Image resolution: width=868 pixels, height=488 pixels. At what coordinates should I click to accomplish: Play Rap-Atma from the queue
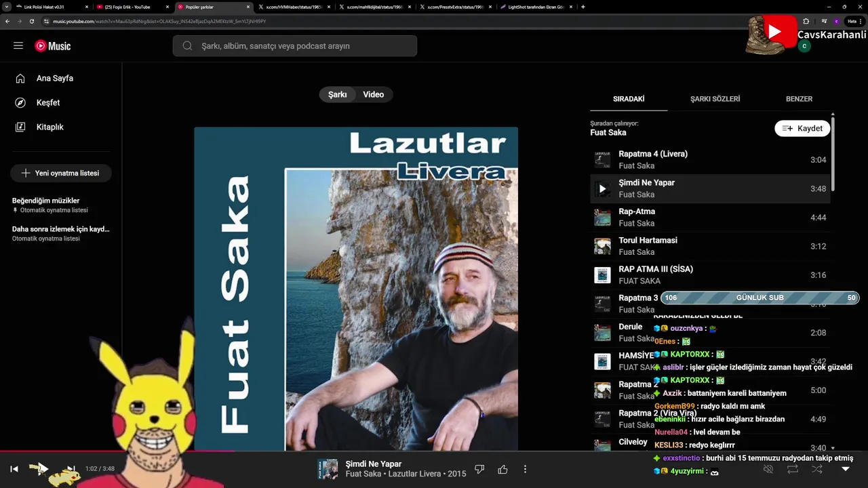710,218
